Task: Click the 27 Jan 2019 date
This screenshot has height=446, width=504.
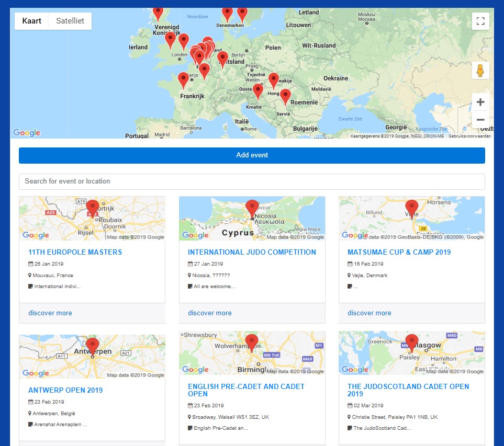Action: coord(209,264)
